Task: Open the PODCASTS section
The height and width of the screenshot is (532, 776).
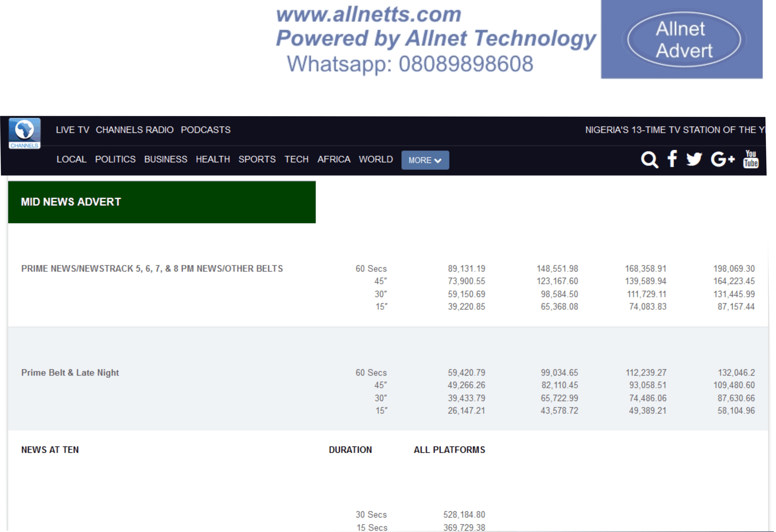Action: tap(205, 130)
